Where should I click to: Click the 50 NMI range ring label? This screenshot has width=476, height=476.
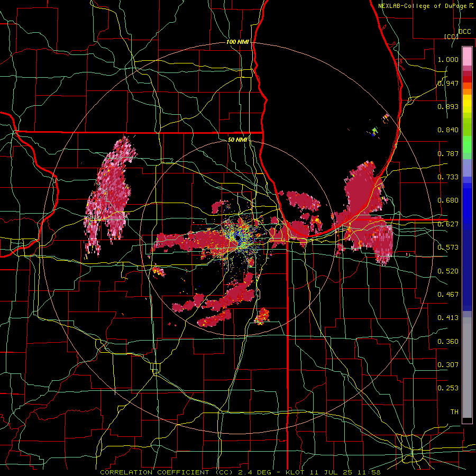(x=237, y=140)
